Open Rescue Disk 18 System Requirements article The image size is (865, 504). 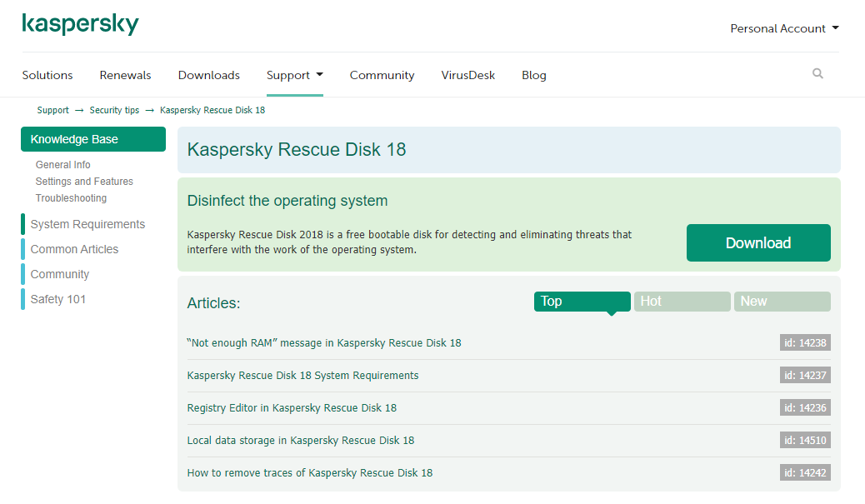(x=302, y=376)
